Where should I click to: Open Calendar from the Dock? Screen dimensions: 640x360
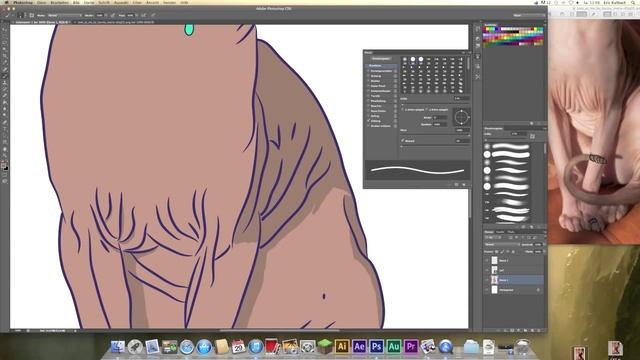[238, 347]
